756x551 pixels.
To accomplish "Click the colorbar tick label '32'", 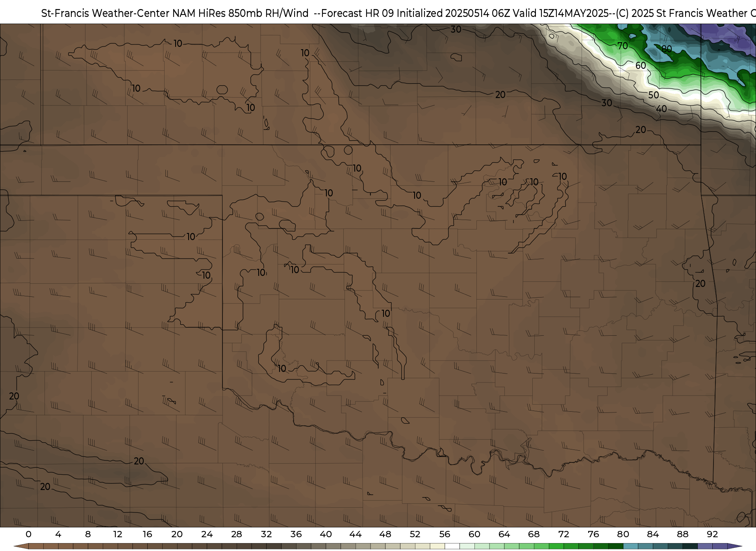I will 266,534.
